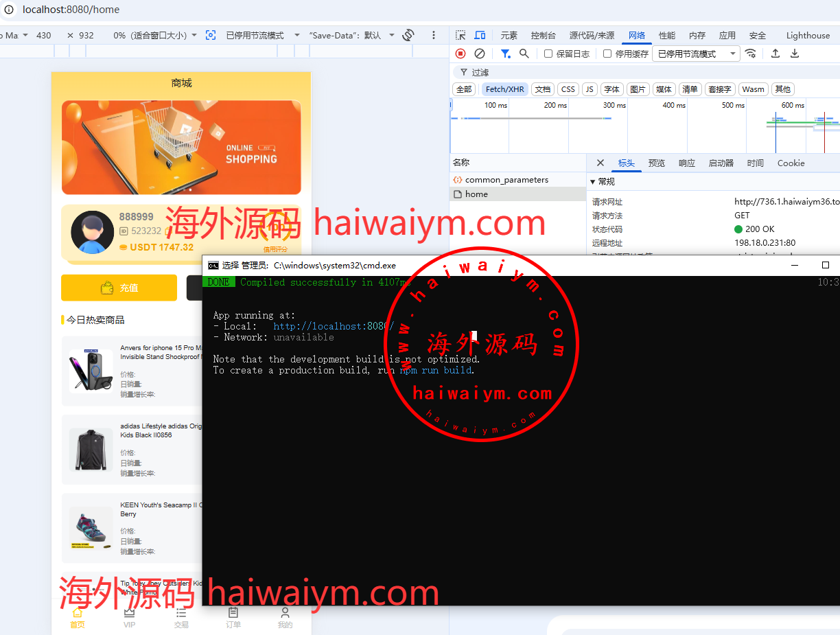Select the common_parameters request row

(x=518, y=180)
